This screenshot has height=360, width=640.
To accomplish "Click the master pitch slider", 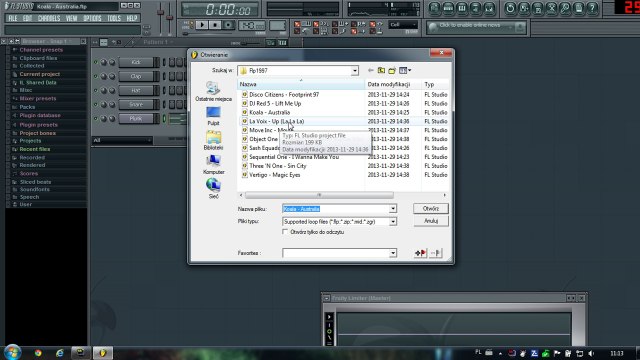I will (169, 17).
